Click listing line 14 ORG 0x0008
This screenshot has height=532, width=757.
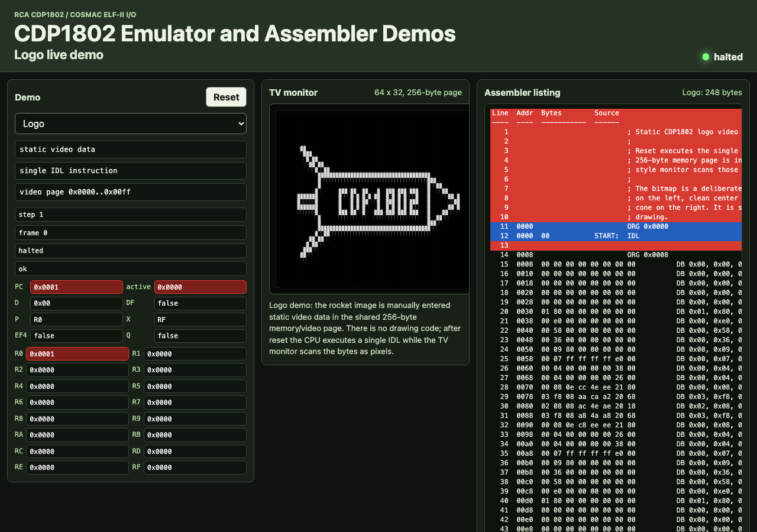[x=616, y=255]
